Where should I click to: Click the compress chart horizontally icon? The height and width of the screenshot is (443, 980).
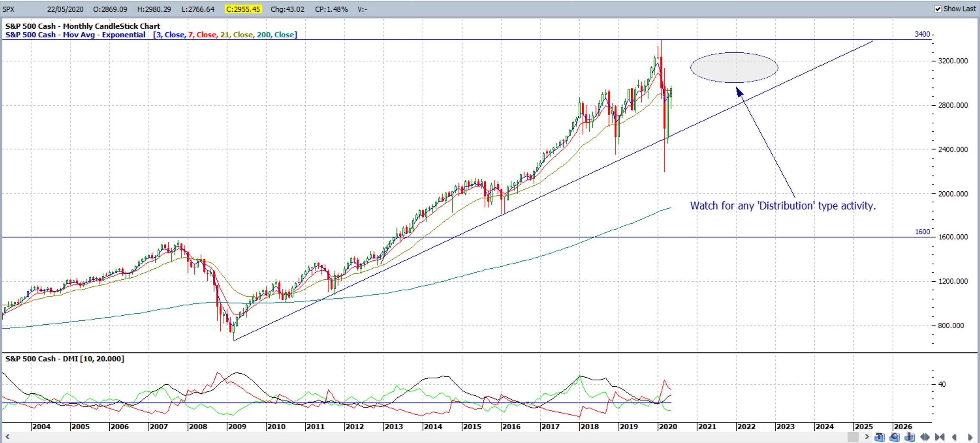click(x=940, y=437)
